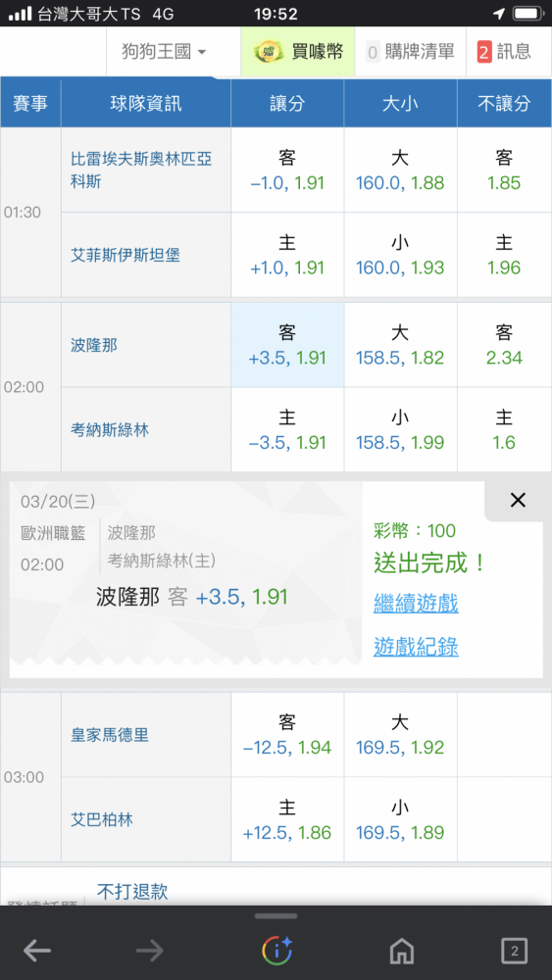Tap the 買噓幣 coin icon button
The width and height of the screenshot is (552, 980).
298,52
